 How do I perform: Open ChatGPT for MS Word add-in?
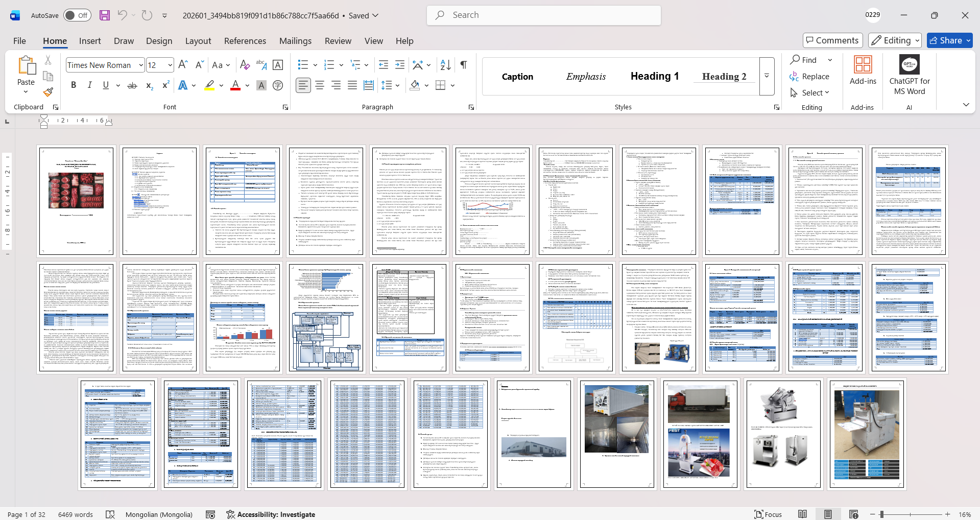(909, 76)
